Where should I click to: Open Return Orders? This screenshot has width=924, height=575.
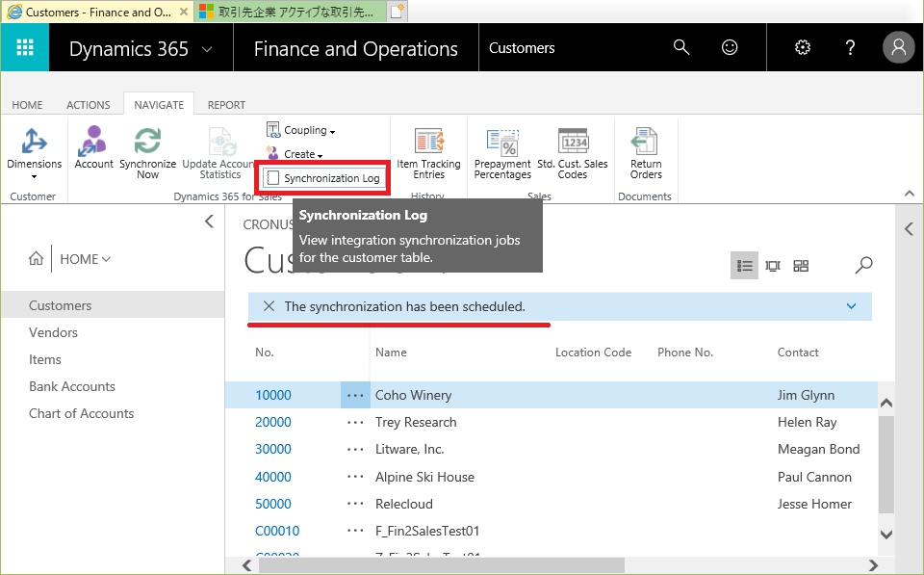(646, 153)
